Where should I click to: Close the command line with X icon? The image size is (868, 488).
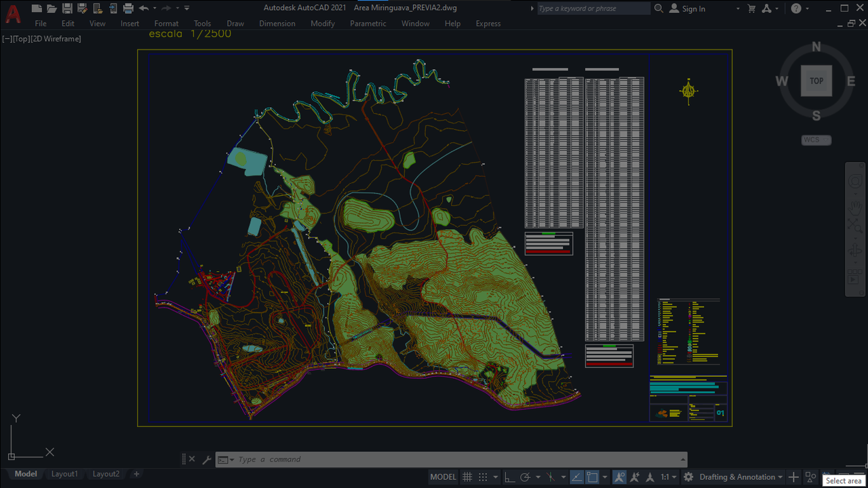tap(192, 460)
